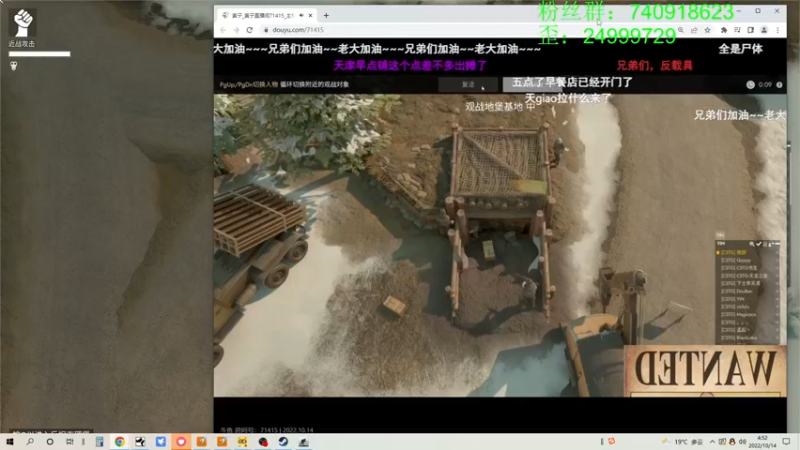Select player [CSTG] YIN in list
The height and width of the screenshot is (450, 800).
747,299
